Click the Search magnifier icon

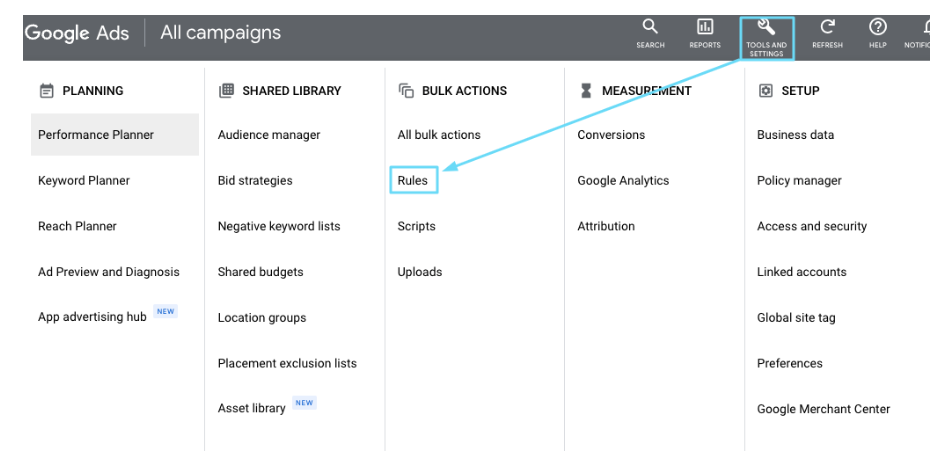click(x=650, y=27)
